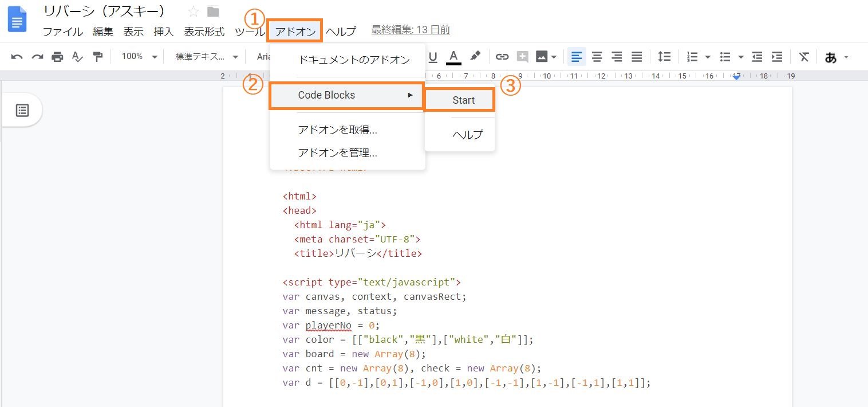Expand numbered list options arrow
The height and width of the screenshot is (407, 868).
(708, 57)
